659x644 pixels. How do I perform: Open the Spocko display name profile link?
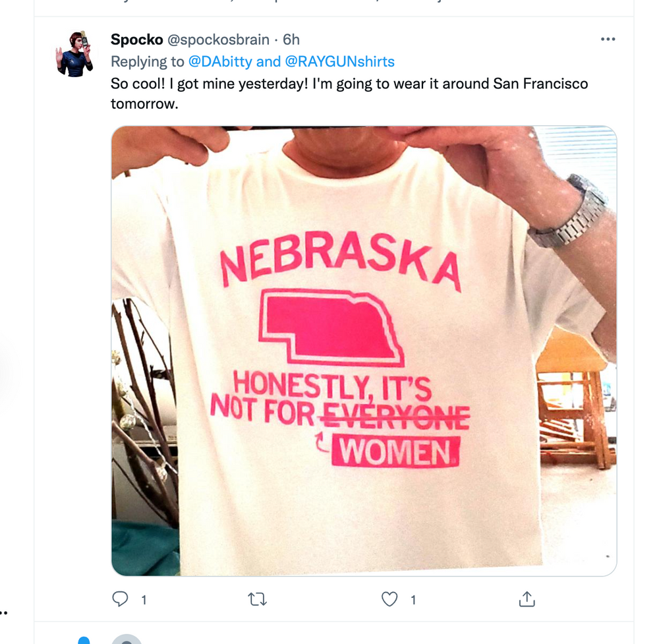136,40
